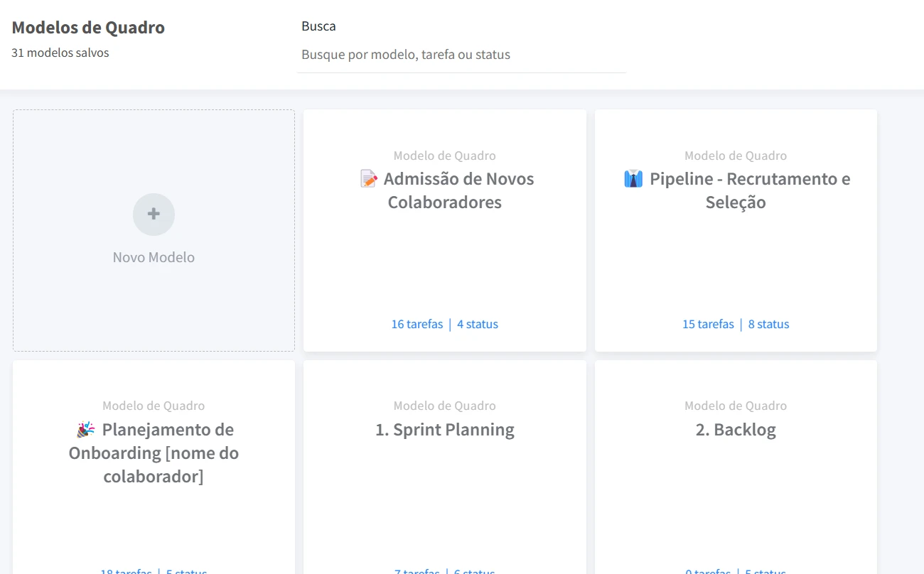The height and width of the screenshot is (574, 924).
Task: Click '8 status' on the Pipeline template
Action: 770,324
